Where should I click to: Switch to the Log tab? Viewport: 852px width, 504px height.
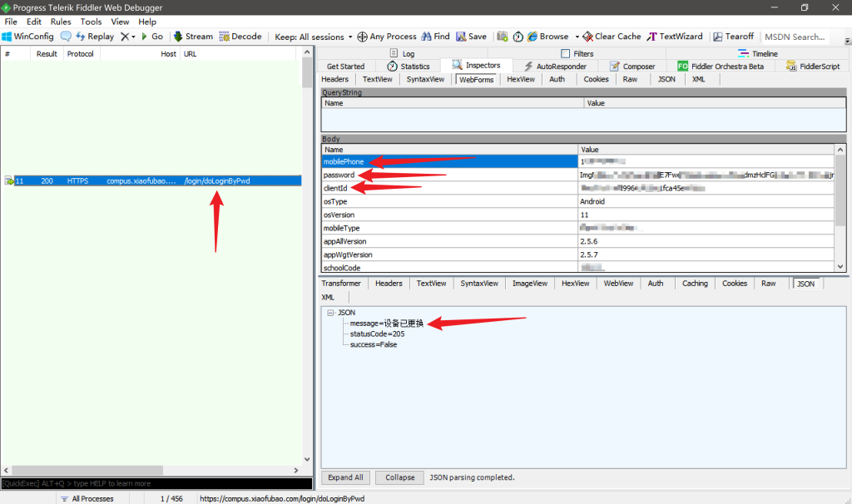(x=402, y=53)
